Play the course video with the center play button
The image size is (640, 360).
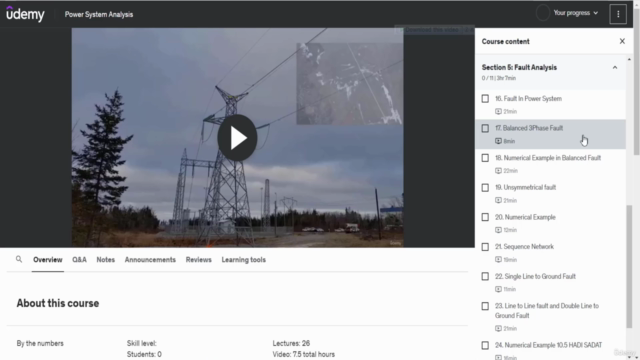point(237,138)
